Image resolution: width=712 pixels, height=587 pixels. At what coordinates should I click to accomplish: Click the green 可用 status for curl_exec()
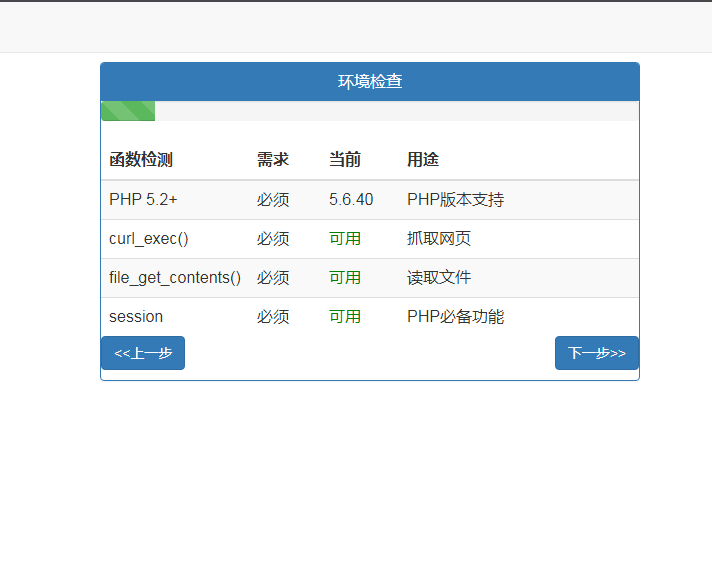(x=345, y=239)
